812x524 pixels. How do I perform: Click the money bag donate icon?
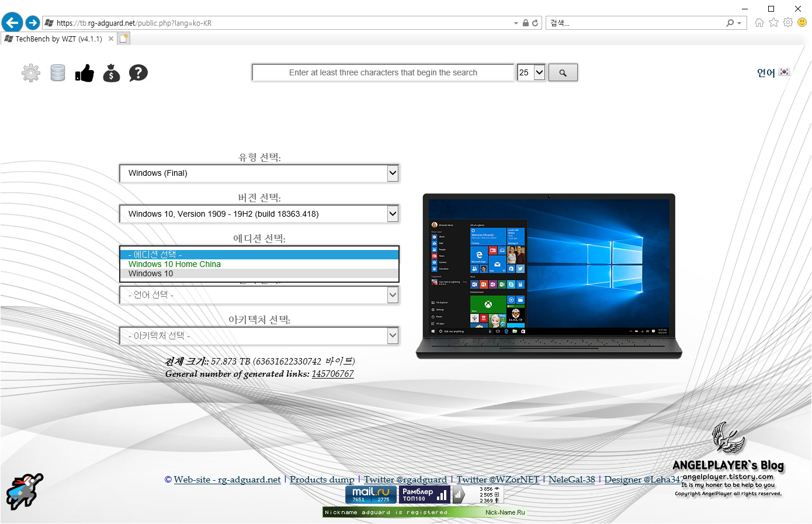pyautogui.click(x=112, y=73)
